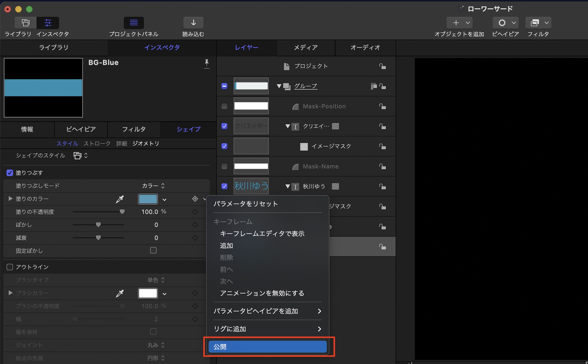Open the ジオメトリ shape sub-pane
Image resolution: width=588 pixels, height=364 pixels.
146,143
